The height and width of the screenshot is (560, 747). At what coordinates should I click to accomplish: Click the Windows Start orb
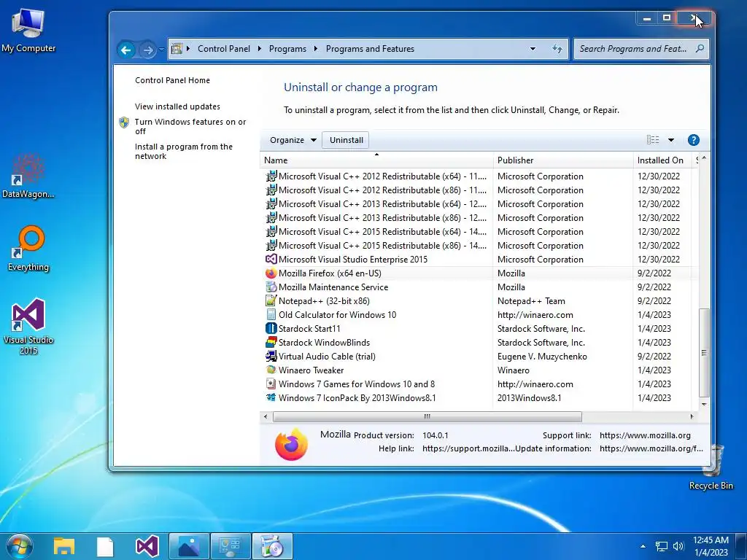click(x=19, y=546)
